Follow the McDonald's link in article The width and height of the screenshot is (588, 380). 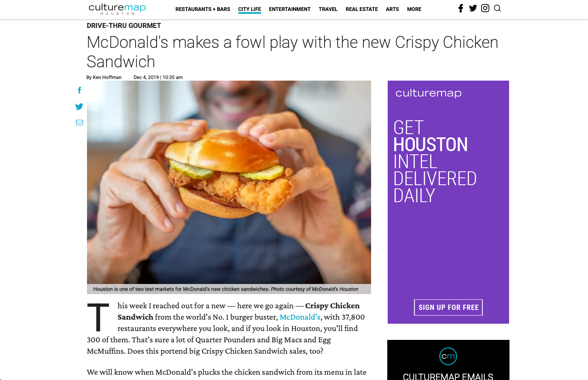click(x=300, y=317)
